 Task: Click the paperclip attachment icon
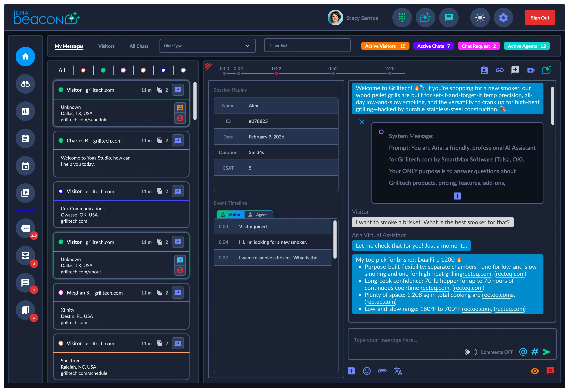382,371
